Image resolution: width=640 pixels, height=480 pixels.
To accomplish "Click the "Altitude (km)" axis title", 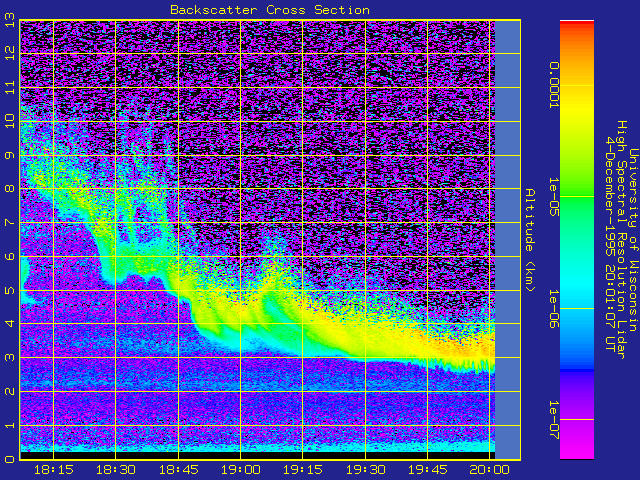I will [x=529, y=240].
